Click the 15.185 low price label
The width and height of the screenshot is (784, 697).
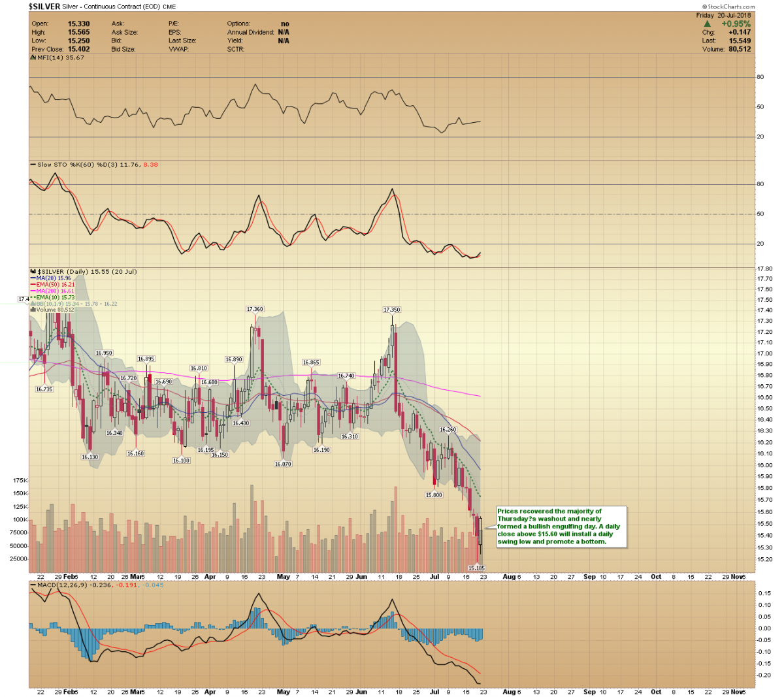point(476,568)
